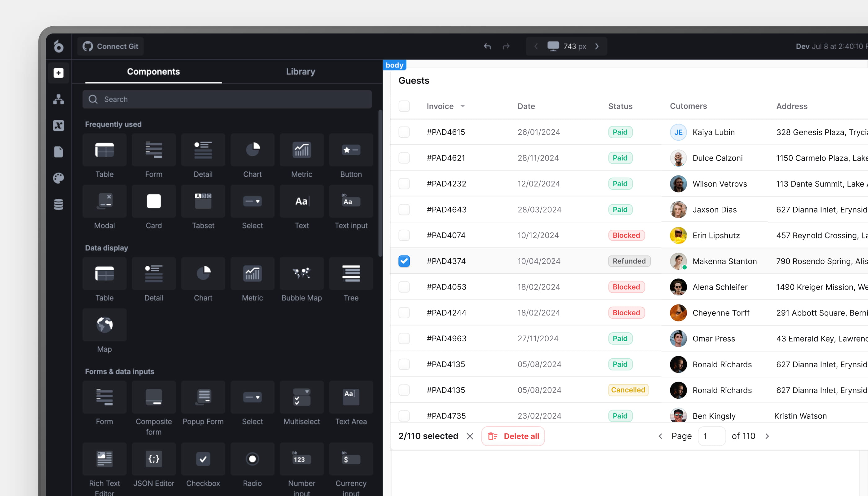The image size is (868, 496).
Task: Go to next table page
Action: click(767, 436)
